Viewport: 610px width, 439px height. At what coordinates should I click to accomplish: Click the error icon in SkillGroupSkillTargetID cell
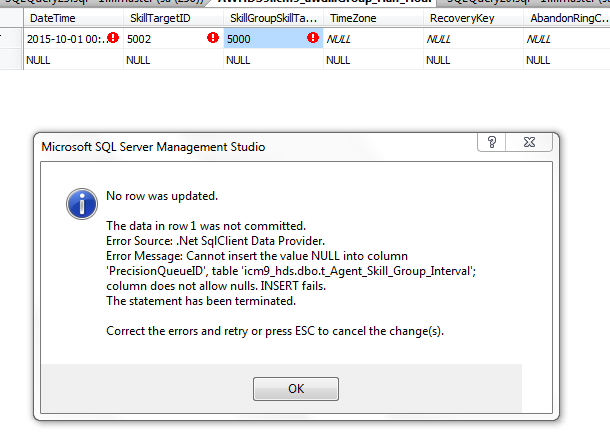[313, 38]
